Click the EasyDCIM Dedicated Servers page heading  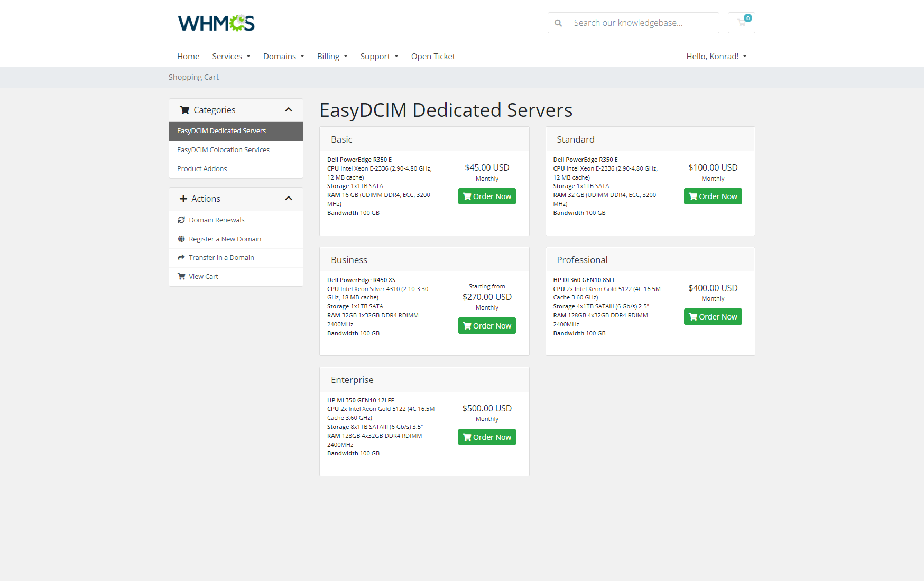pyautogui.click(x=446, y=110)
